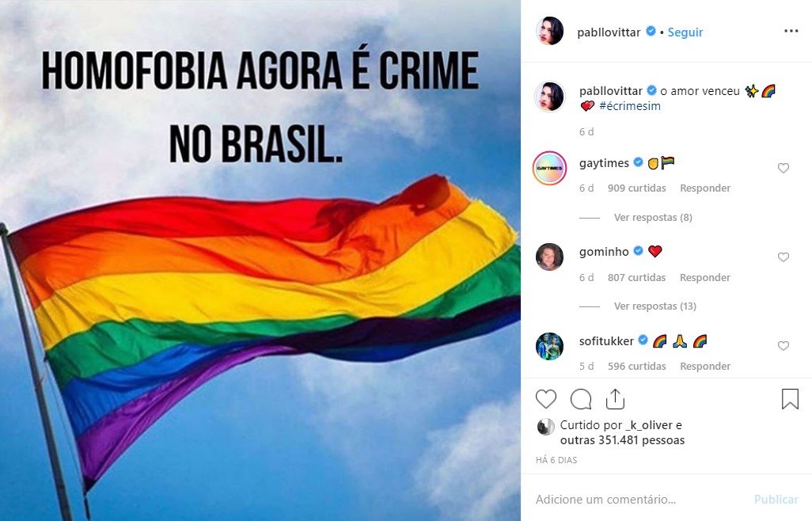Screen dimensions: 812x521
Task: Share the post via the share icon
Action: 615,399
